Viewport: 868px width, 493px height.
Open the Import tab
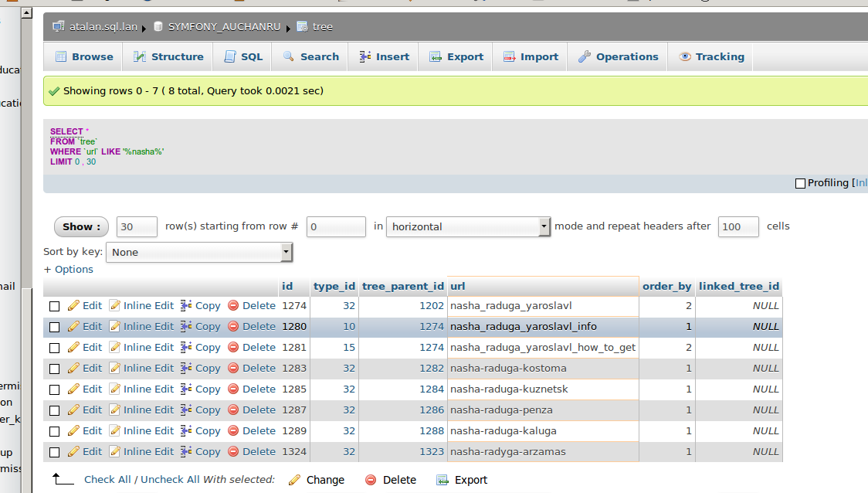click(531, 56)
